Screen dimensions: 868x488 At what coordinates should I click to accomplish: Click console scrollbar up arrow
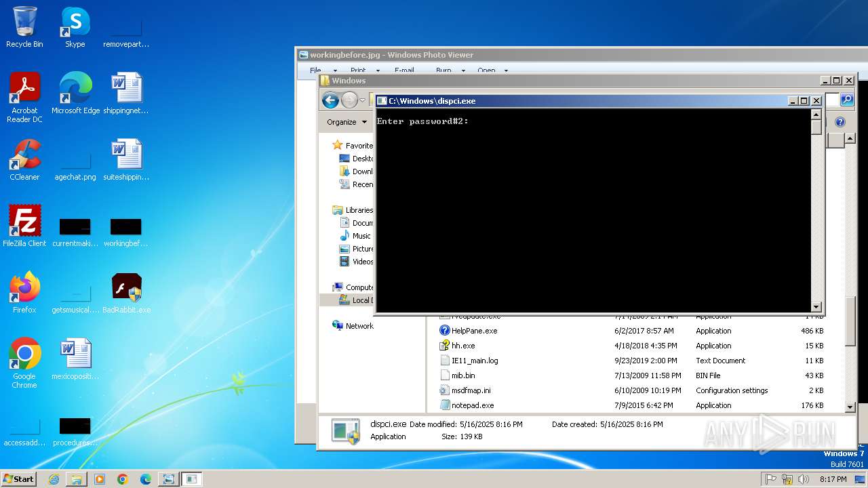click(x=816, y=115)
